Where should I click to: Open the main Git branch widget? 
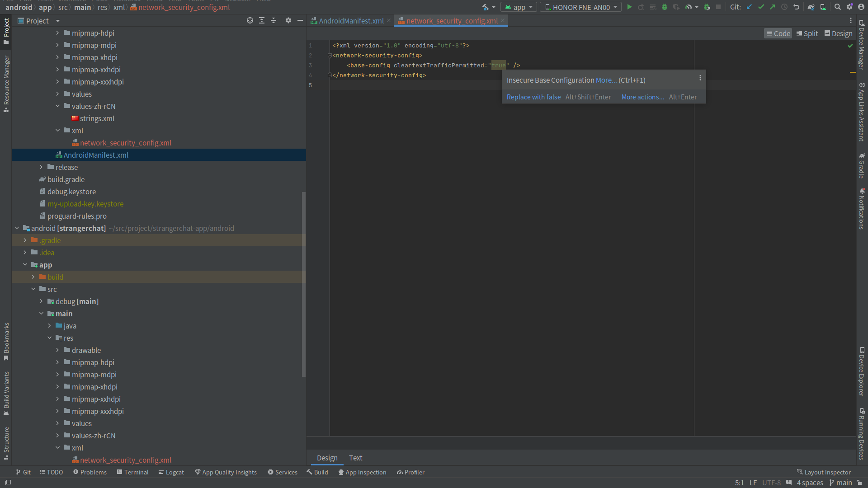pos(840,483)
